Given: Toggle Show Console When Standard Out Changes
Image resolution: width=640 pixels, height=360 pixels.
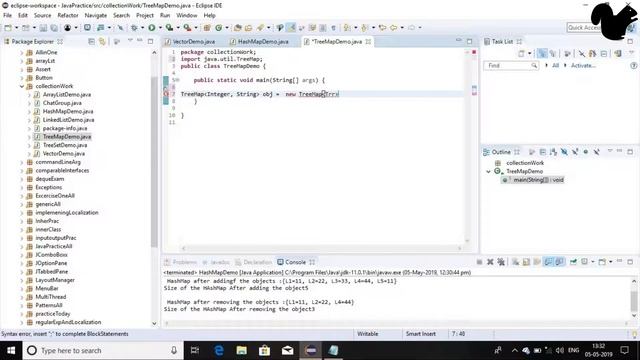Looking at the screenshot, I should click(548, 262).
